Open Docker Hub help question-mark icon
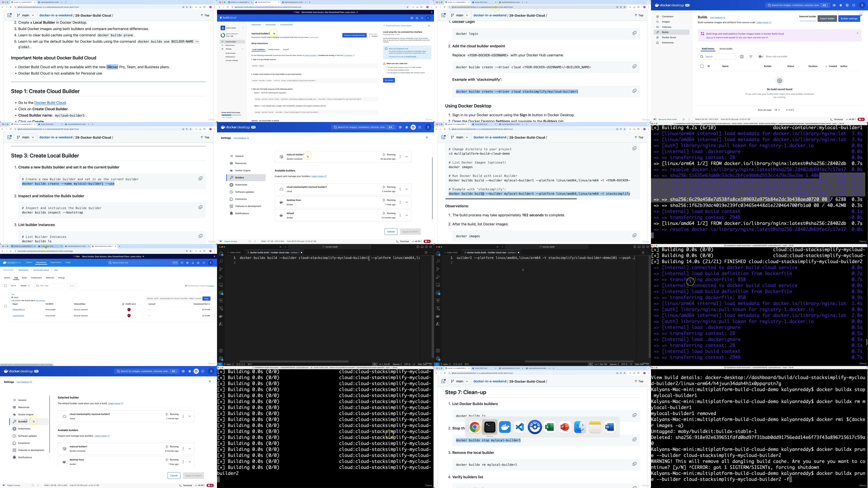868x488 pixels. point(182,263)
